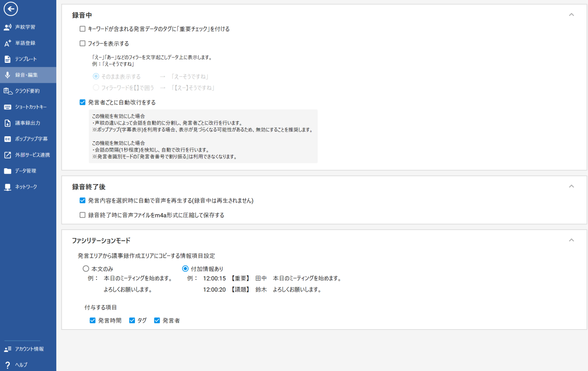Open the テンプレート document icon
588x371 pixels.
[8, 59]
